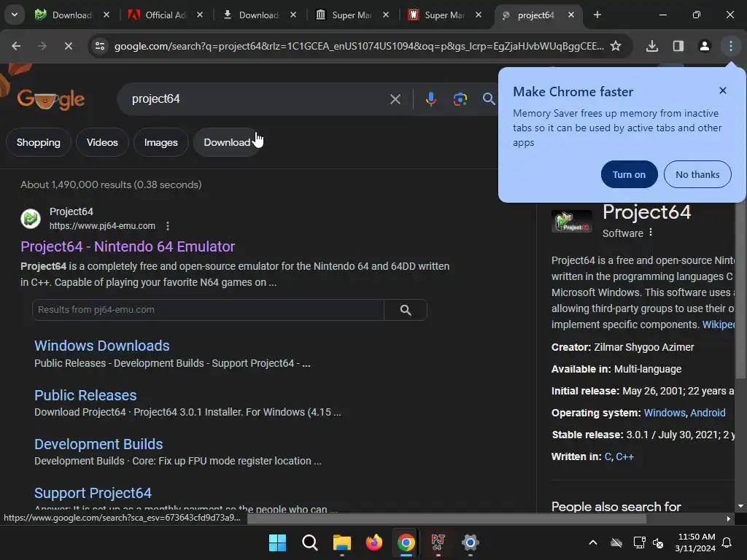Image resolution: width=747 pixels, height=560 pixels.
Task: Open Project64 knowledge panel thumbnail
Action: pos(572,222)
